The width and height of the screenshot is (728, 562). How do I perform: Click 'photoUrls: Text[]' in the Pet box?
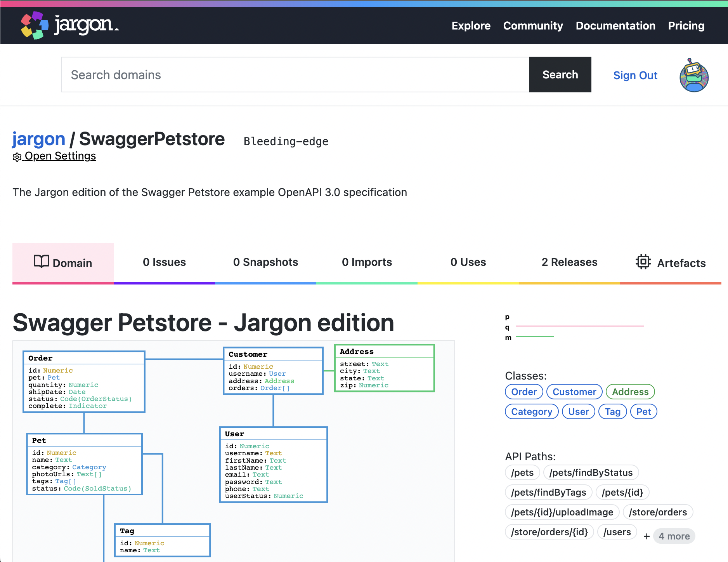coord(67,474)
